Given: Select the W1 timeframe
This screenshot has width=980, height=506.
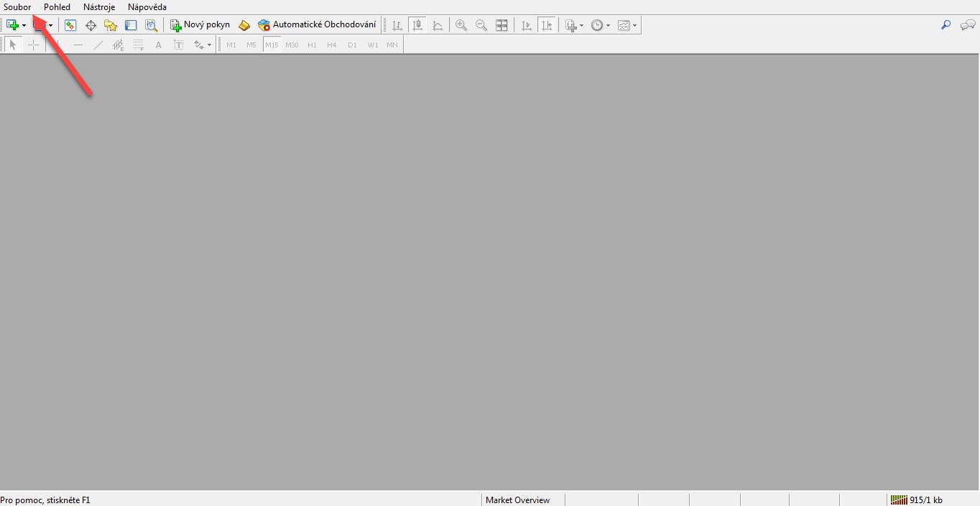Looking at the screenshot, I should tap(373, 45).
